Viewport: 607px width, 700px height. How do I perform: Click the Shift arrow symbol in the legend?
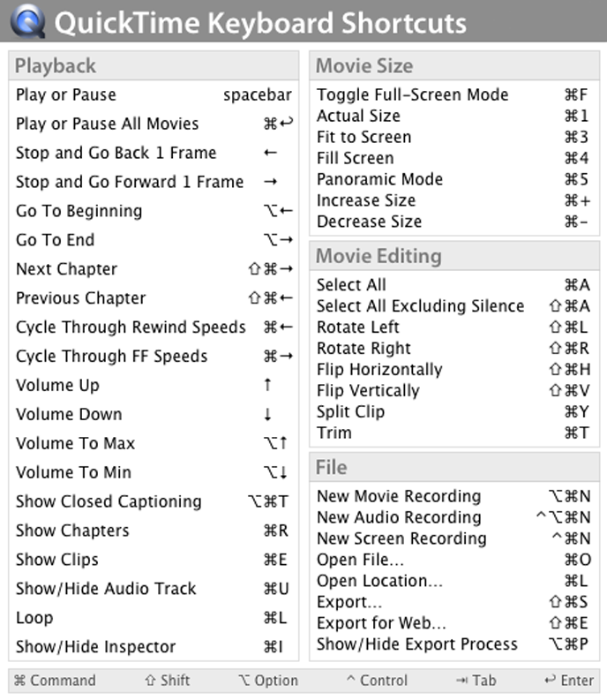pyautogui.click(x=150, y=681)
